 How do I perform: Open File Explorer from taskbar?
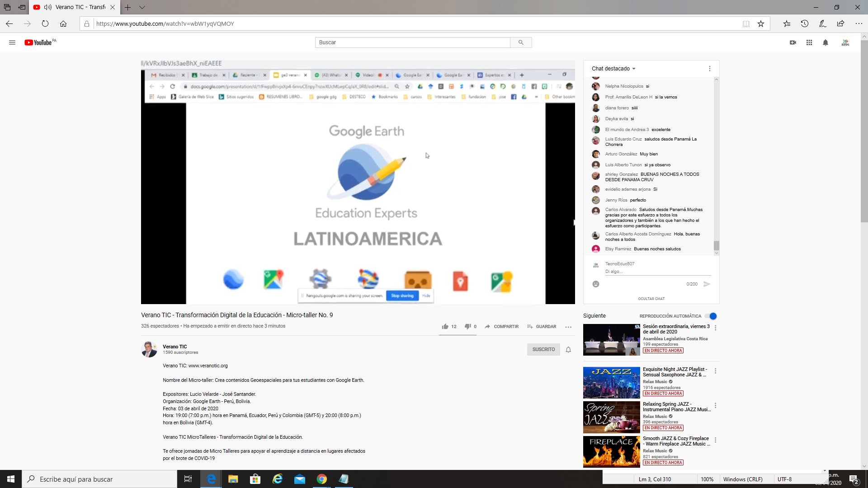point(233,479)
